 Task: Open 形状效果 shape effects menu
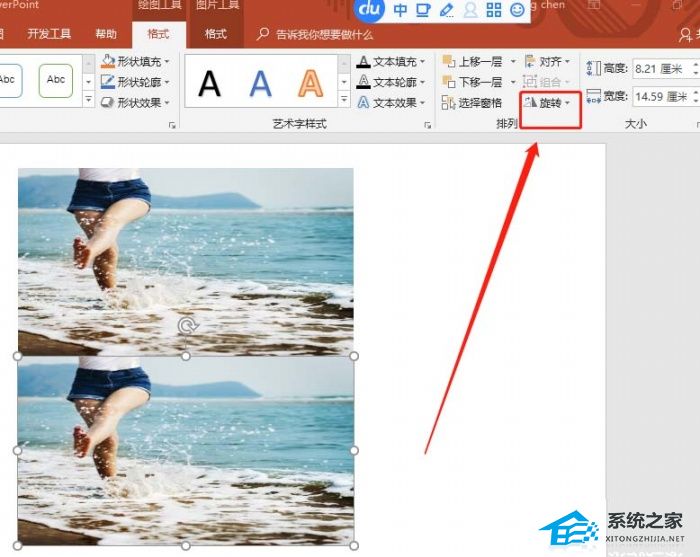pyautogui.click(x=136, y=103)
